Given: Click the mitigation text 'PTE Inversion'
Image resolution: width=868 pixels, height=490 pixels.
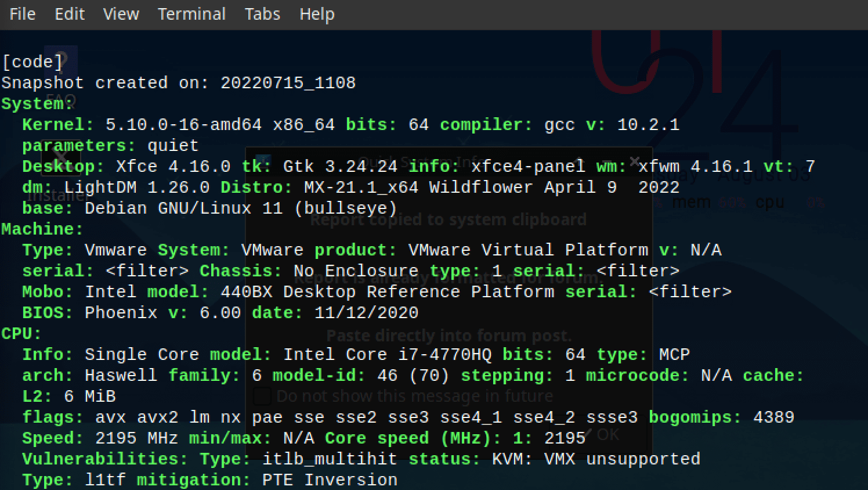Looking at the screenshot, I should pyautogui.click(x=330, y=480).
